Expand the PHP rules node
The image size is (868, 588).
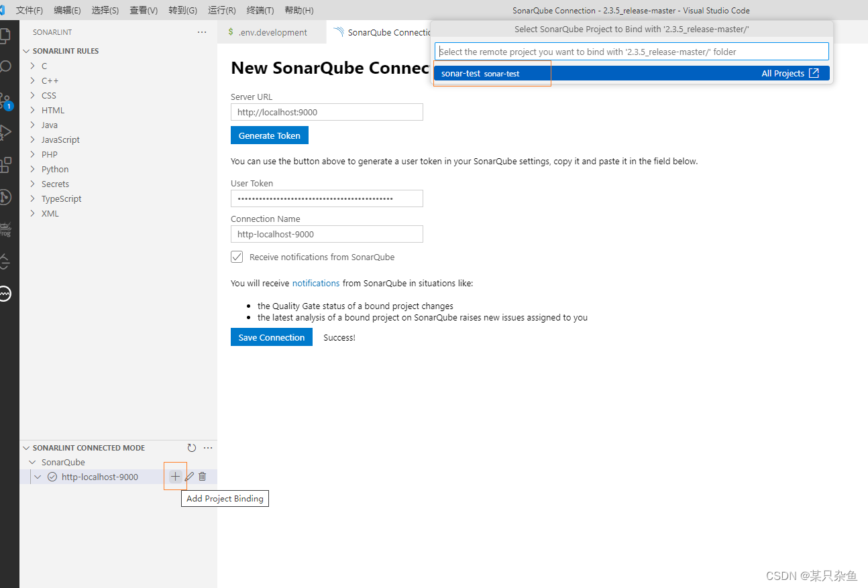(x=32, y=154)
